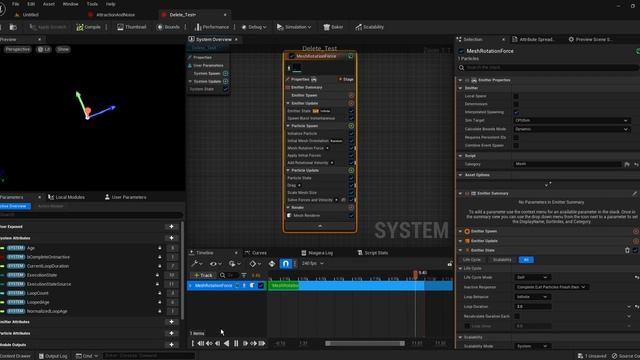Toggle Combine Event Spawn checkbox

tap(516, 145)
